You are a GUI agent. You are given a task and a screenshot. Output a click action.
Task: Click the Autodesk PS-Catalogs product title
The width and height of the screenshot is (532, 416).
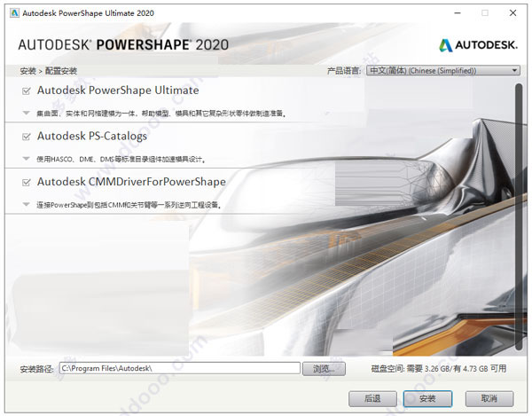[x=92, y=136]
